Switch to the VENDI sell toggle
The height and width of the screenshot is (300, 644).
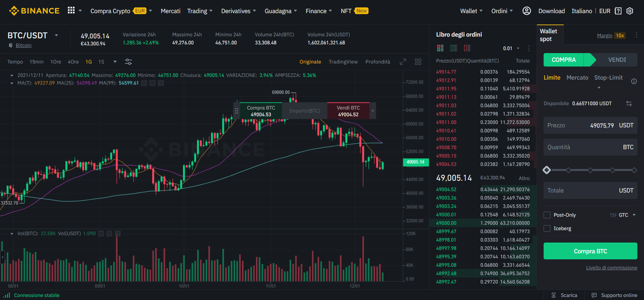(617, 60)
